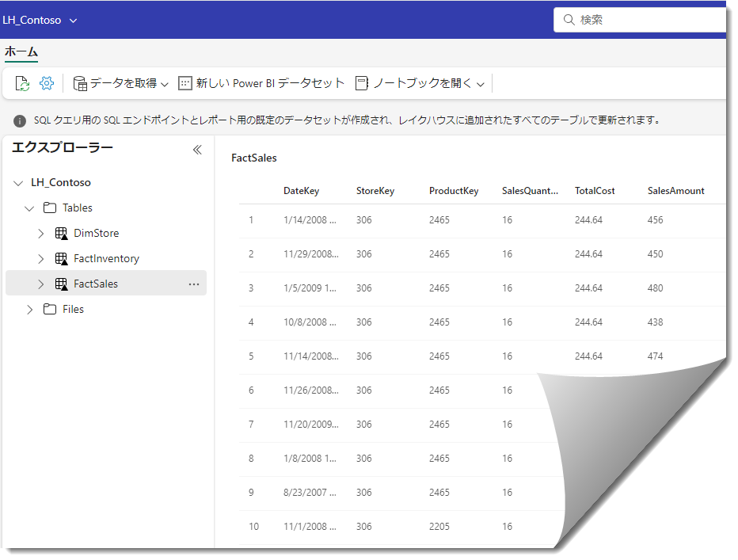Click the ノートブックを開く button
Viewport: 738px width, 560px height.
pos(420,83)
